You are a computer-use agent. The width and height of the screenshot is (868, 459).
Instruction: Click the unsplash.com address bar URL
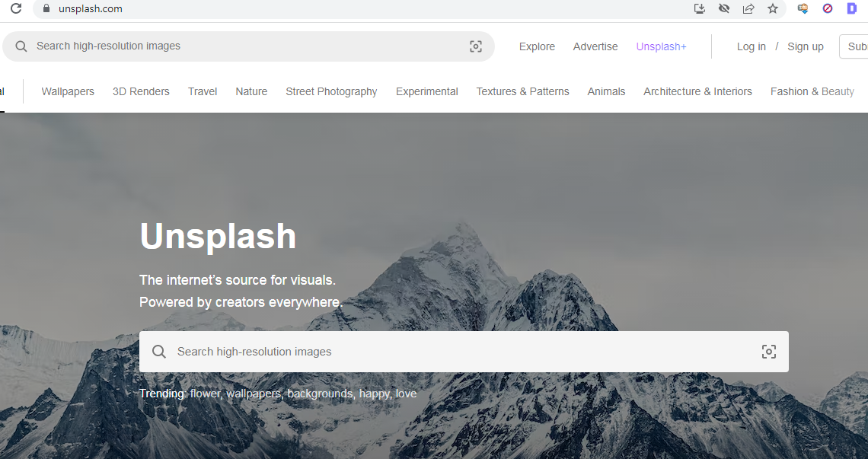(91, 9)
